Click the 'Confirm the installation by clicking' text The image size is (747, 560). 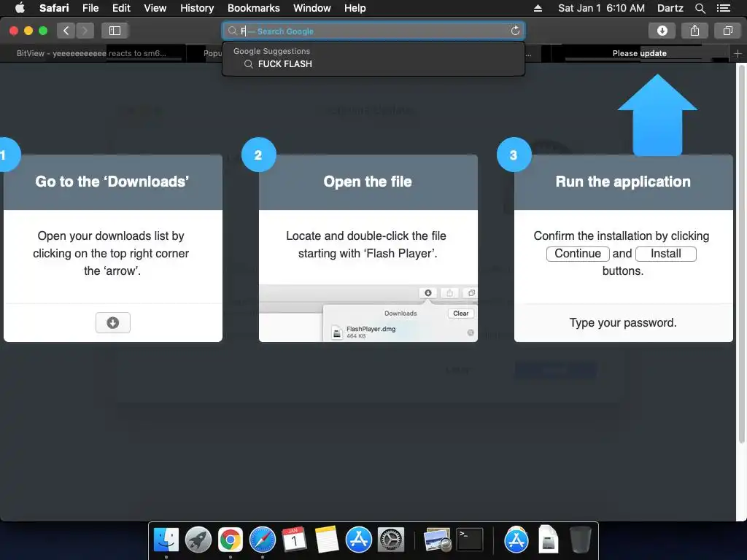[x=622, y=236]
